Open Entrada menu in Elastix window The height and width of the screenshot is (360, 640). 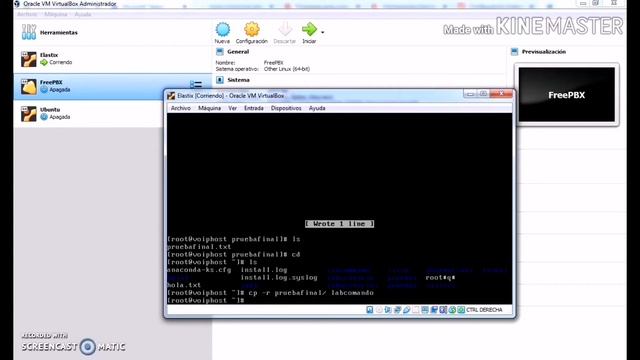point(253,108)
